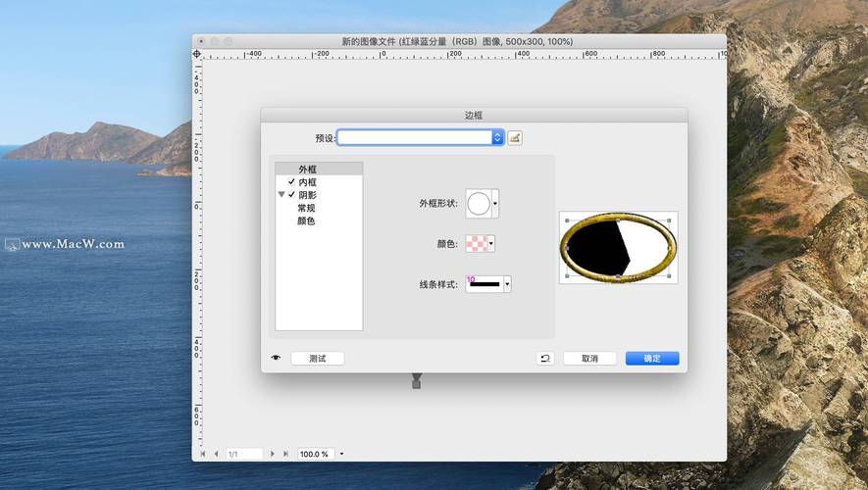Open the zoom level dropdown arrow
This screenshot has width=868, height=490.
341,454
